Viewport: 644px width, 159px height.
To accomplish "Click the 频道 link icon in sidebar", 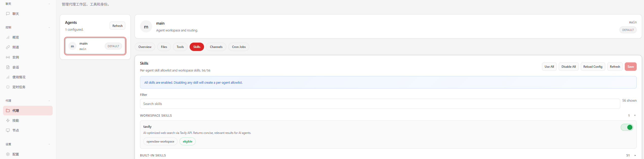I will (x=8, y=47).
